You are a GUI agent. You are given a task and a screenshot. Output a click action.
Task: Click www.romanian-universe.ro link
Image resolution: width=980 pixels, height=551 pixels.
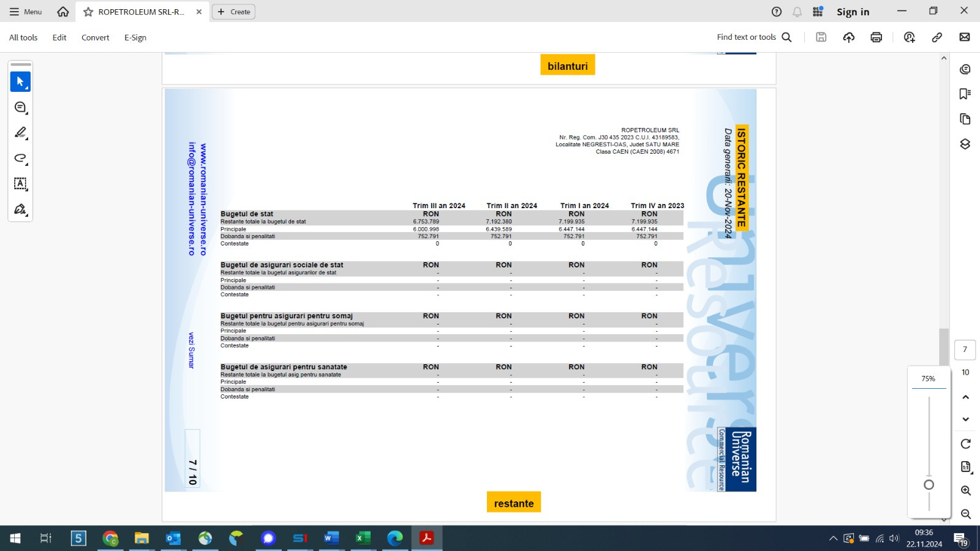coord(203,200)
